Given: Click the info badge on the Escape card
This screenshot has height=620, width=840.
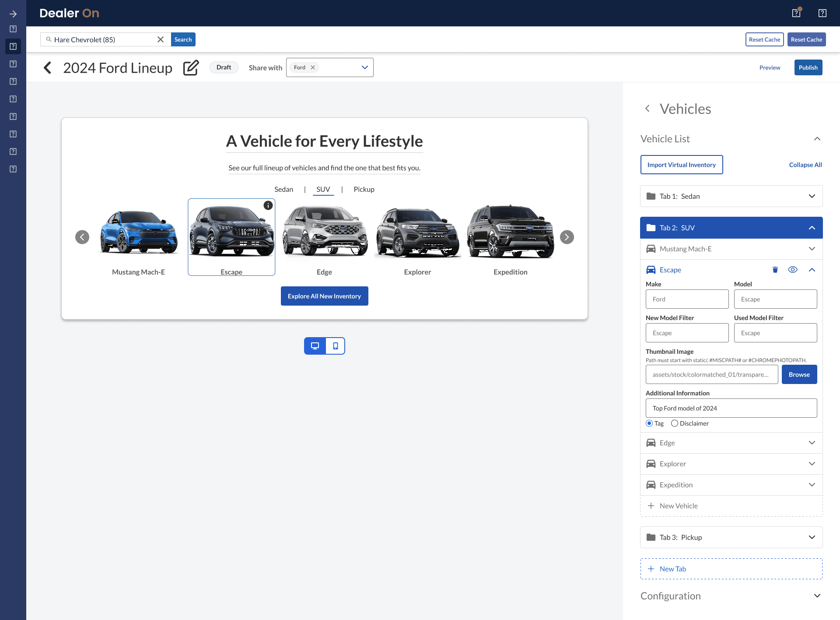Looking at the screenshot, I should (268, 205).
